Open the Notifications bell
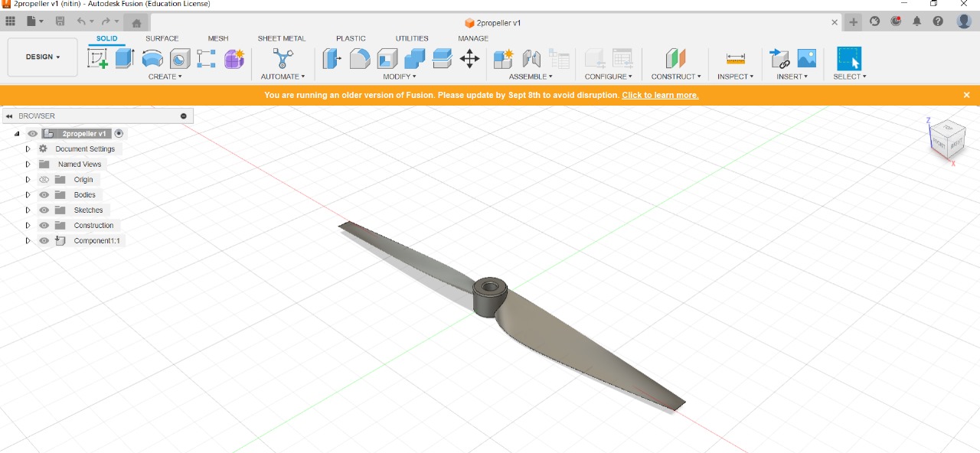This screenshot has width=980, height=453. [x=916, y=21]
